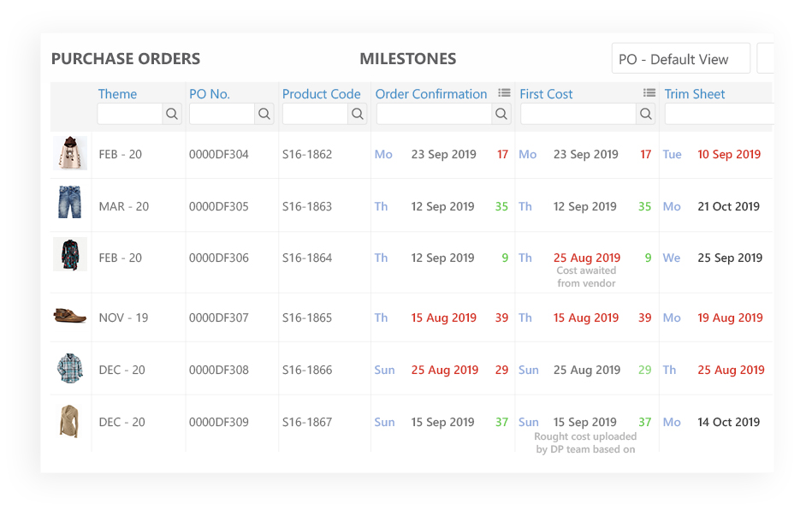This screenshot has height=510, width=812.
Task: Open the poncho thumbnail for 0000DF304
Action: (x=70, y=153)
